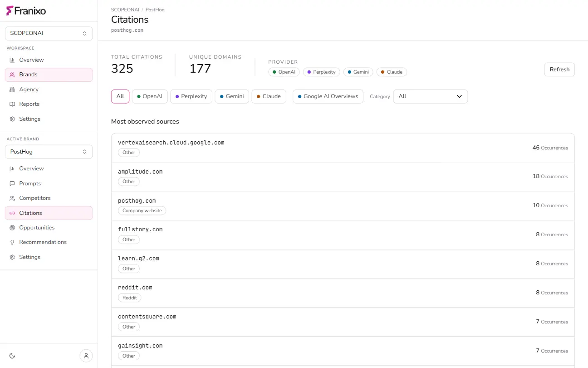Click the Most observed sources heading
This screenshot has width=588, height=368.
(145, 122)
